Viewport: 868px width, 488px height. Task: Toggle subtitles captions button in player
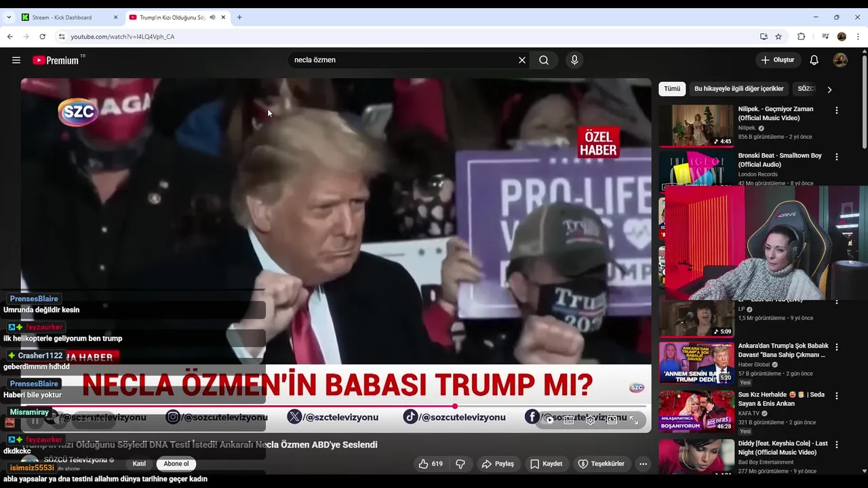click(x=569, y=420)
